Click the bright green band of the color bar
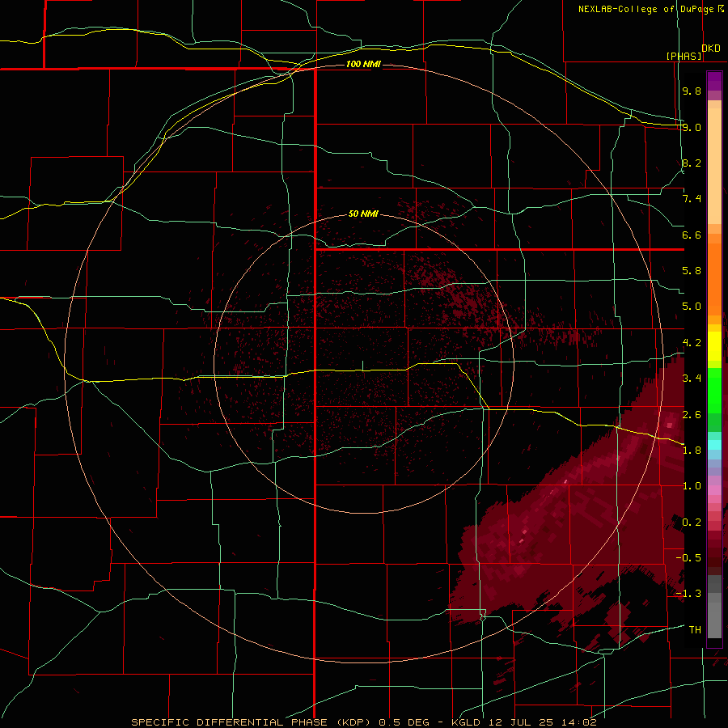The image size is (728, 728). pos(714,390)
